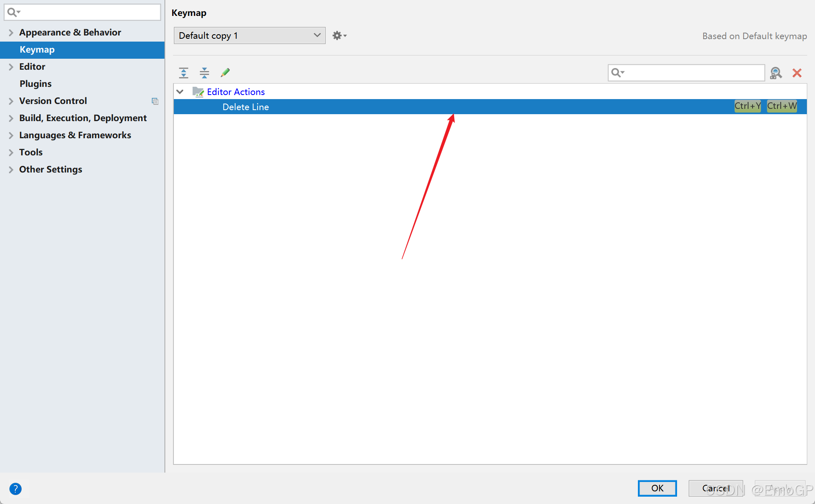Open the Tools settings category

pyautogui.click(x=31, y=153)
